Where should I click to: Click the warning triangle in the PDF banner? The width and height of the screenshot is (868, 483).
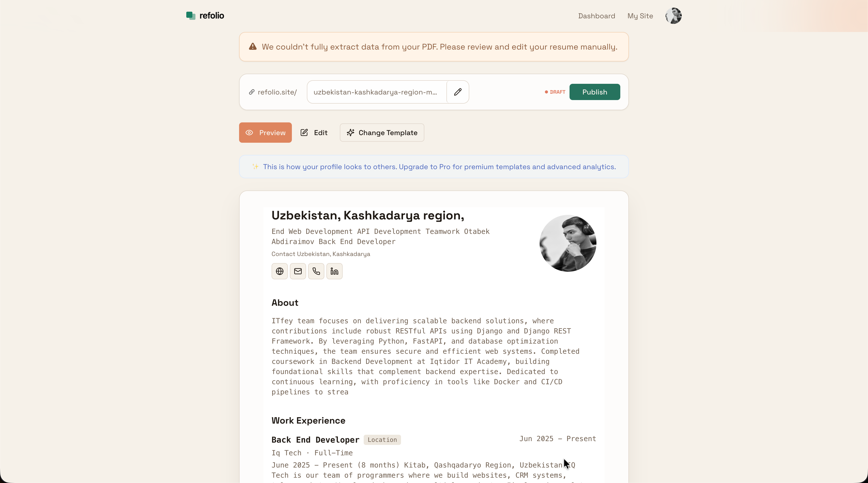coord(253,46)
